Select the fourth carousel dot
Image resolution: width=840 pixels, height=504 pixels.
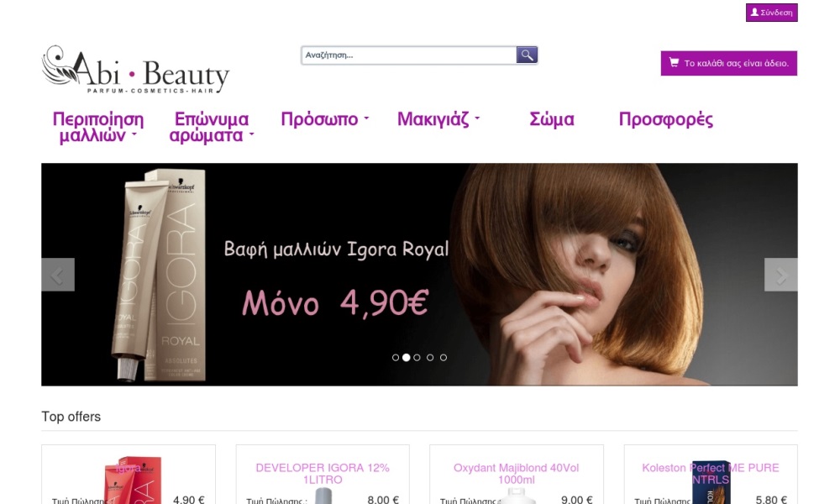tap(430, 357)
